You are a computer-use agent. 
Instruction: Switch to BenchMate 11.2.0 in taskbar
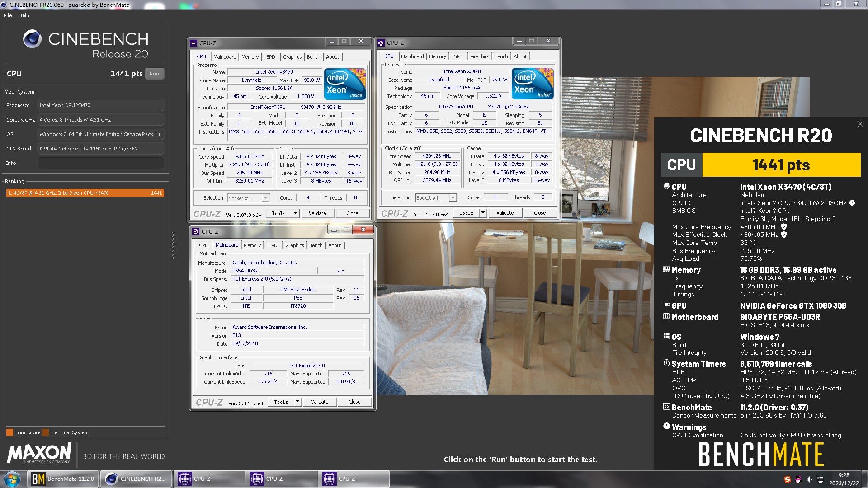[x=63, y=479]
